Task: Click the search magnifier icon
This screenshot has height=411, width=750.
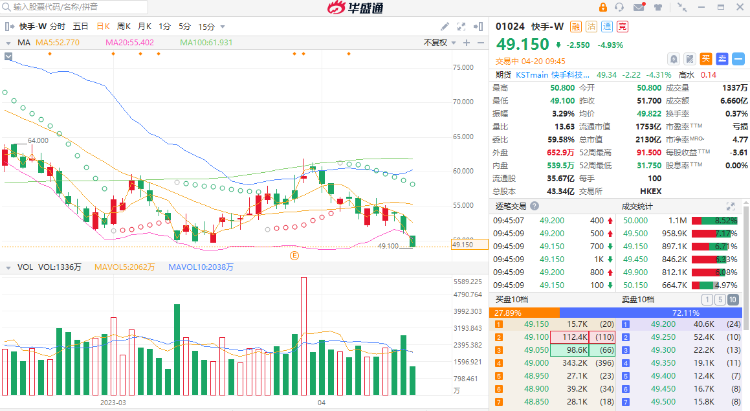Action: pos(6,7)
